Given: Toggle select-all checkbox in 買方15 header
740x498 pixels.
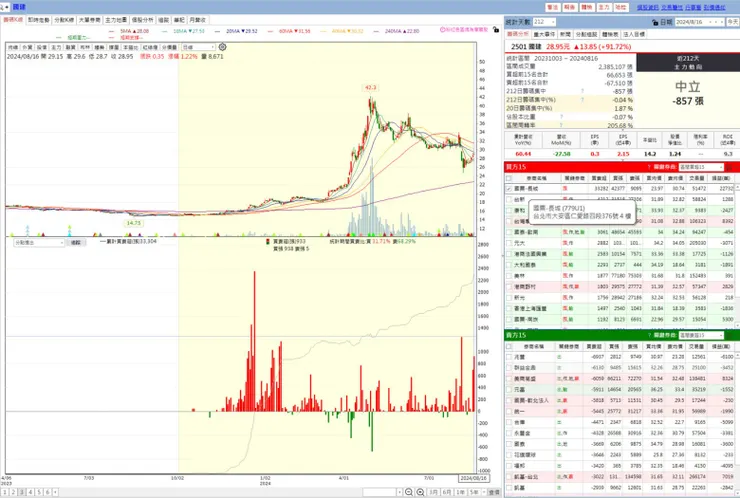Looking at the screenshot, I should (x=509, y=178).
